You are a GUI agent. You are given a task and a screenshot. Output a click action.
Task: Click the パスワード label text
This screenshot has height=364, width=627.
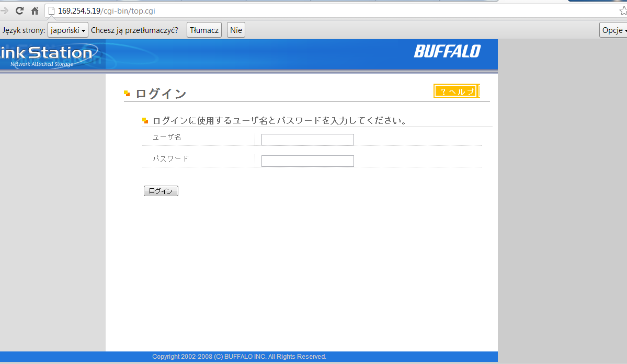pyautogui.click(x=171, y=158)
